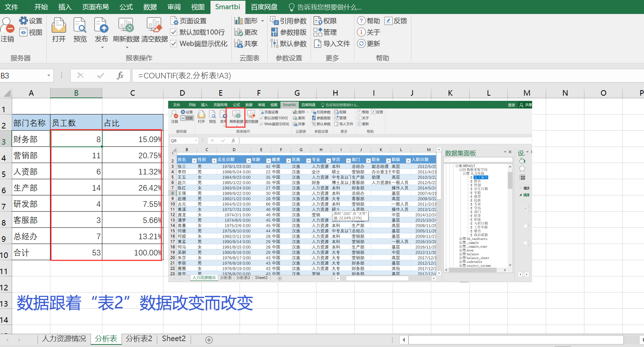644x347 pixels.
Task: Switch to the 开始 ribbon tab
Action: [41, 7]
